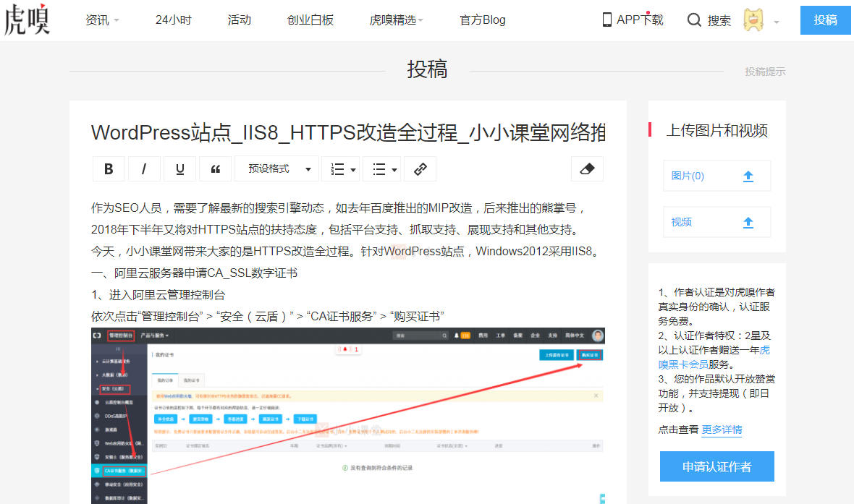Click the 搜索 magnifier icon
Viewport: 854px width, 504px height.
click(694, 20)
